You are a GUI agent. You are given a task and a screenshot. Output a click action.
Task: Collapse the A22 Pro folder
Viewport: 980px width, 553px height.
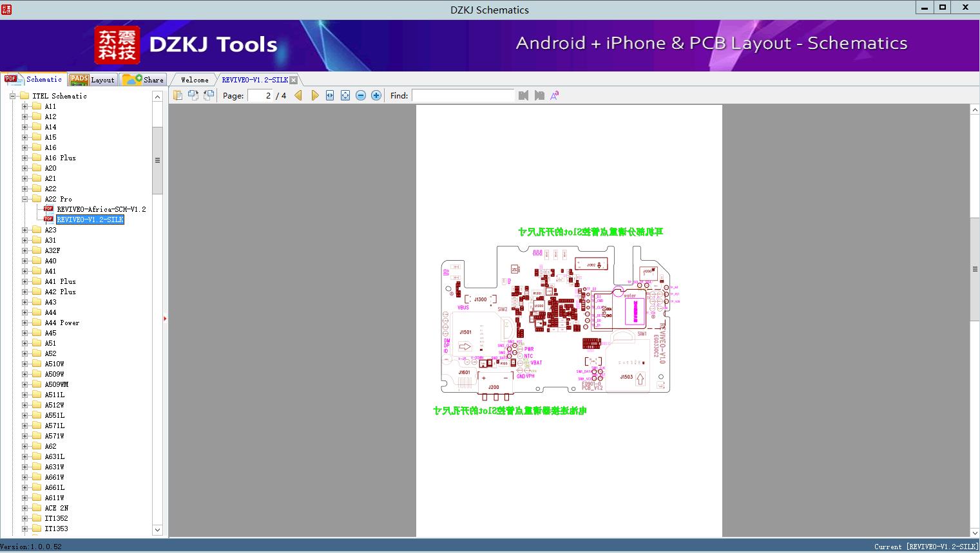click(25, 199)
